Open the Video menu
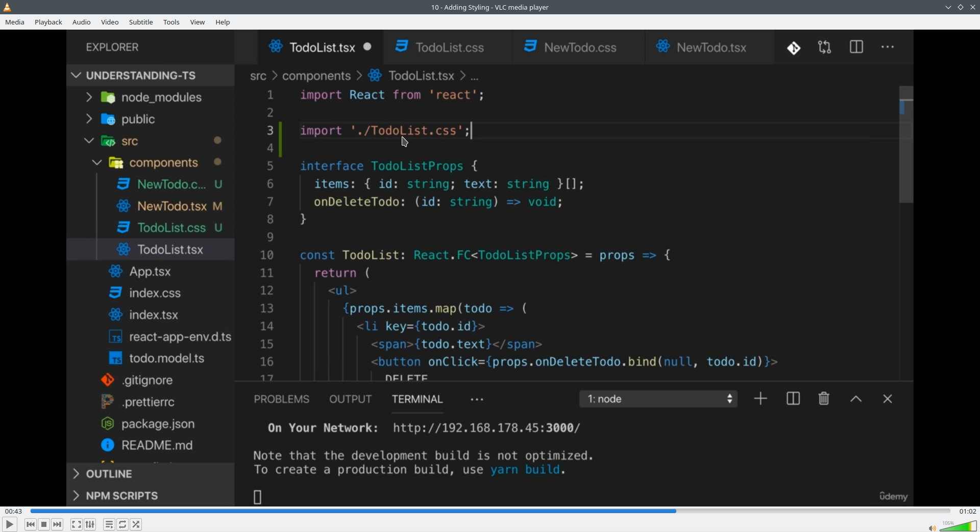The height and width of the screenshot is (532, 980). 110,22
